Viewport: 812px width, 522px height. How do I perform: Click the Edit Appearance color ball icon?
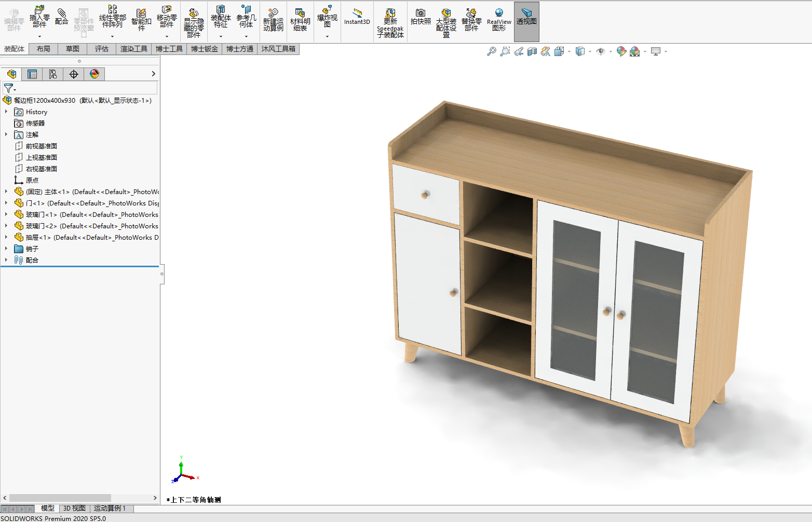(x=621, y=51)
